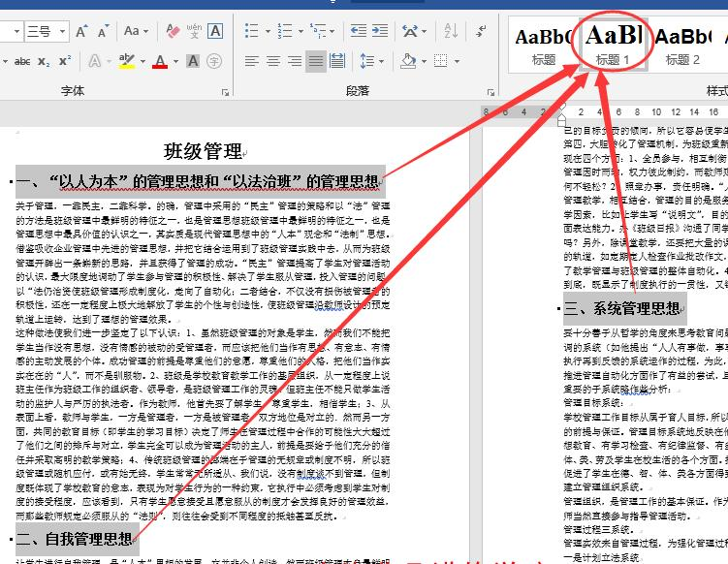Click the document title 班级管理

[203, 151]
